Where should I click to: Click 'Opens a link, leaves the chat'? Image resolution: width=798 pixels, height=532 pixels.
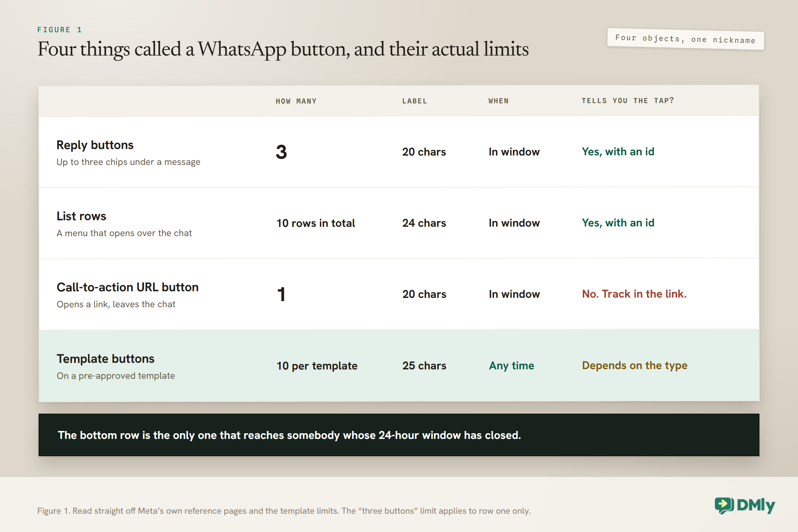click(116, 304)
